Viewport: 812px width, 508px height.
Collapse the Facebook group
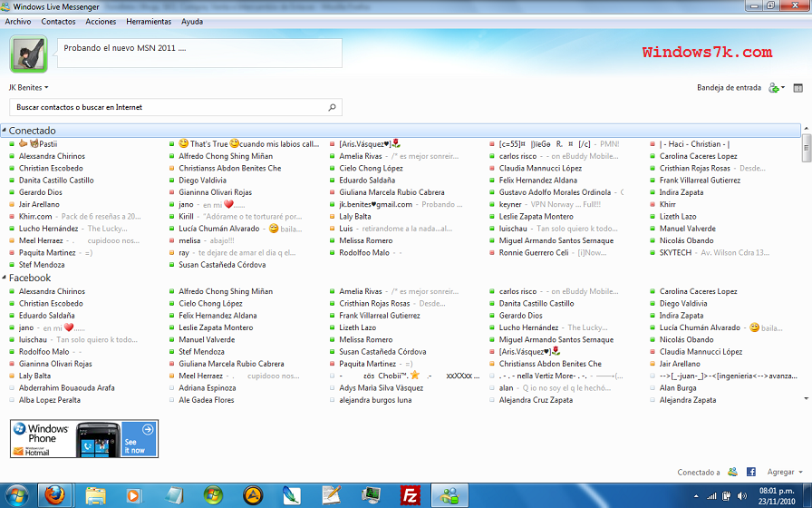[x=5, y=278]
